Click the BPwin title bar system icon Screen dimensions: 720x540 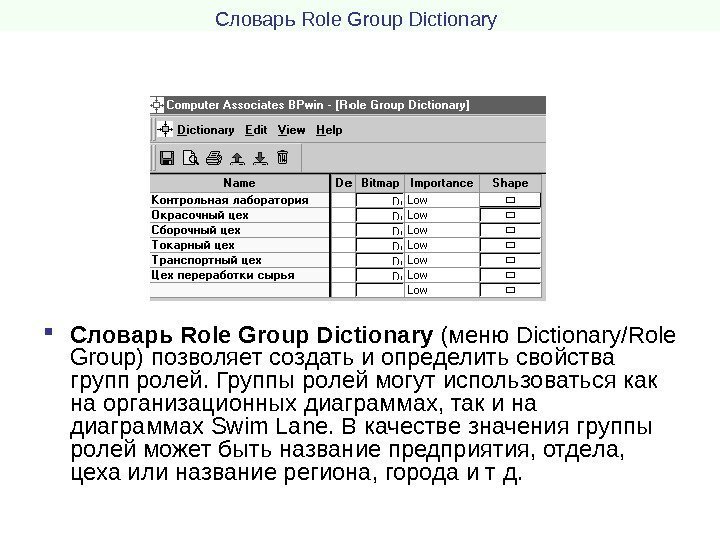point(157,105)
